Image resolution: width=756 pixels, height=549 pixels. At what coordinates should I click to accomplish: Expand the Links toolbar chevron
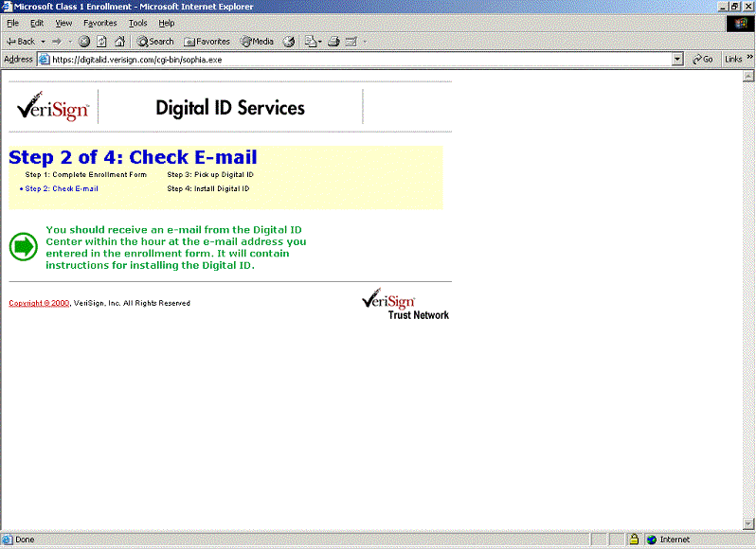[749, 57]
